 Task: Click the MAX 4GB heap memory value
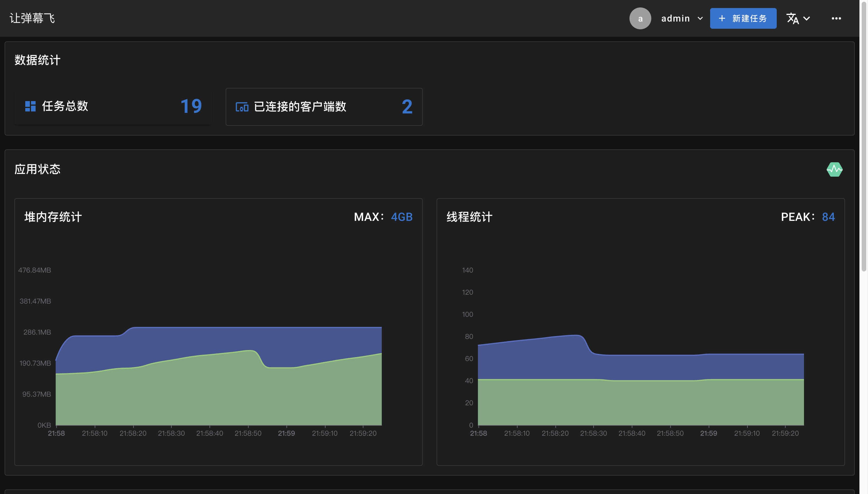(x=402, y=217)
